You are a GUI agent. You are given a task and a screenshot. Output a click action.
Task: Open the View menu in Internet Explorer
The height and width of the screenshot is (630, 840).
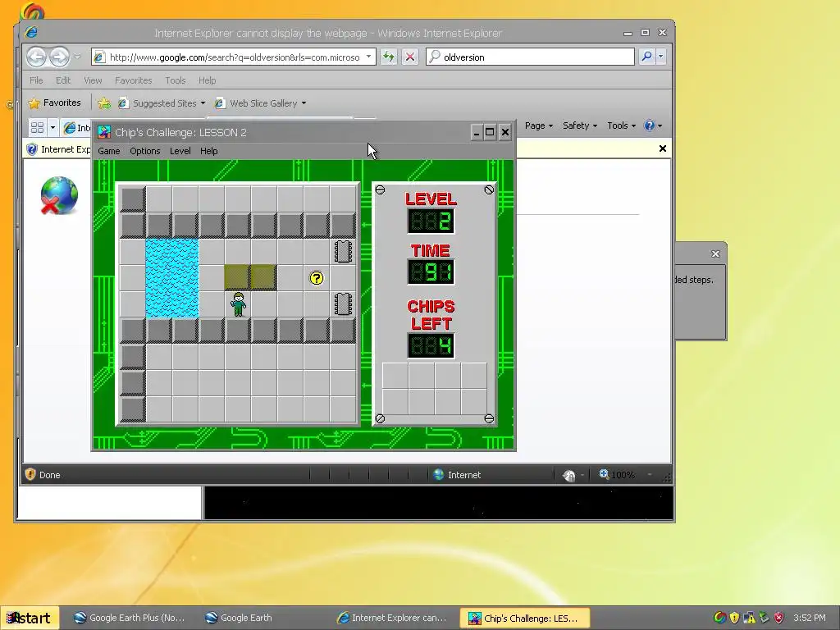[x=93, y=80]
